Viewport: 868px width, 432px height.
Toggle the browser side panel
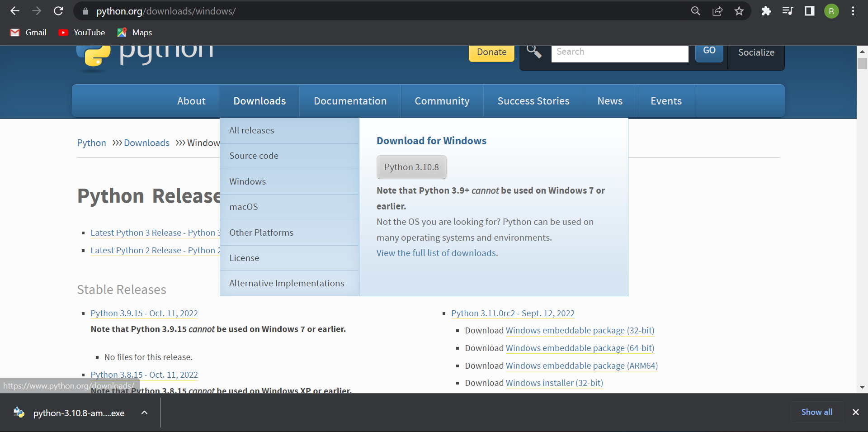(809, 11)
